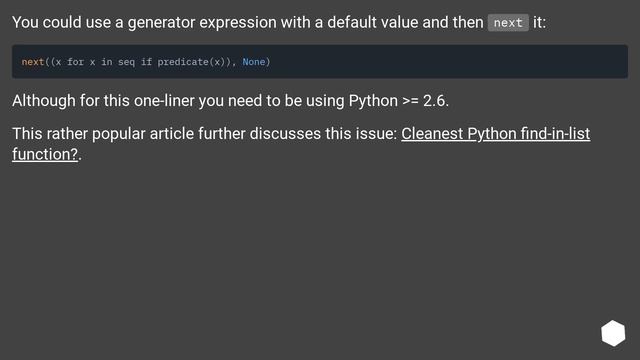The width and height of the screenshot is (640, 360).
Task: Click the words 'discusses this issue:'
Action: (323, 133)
